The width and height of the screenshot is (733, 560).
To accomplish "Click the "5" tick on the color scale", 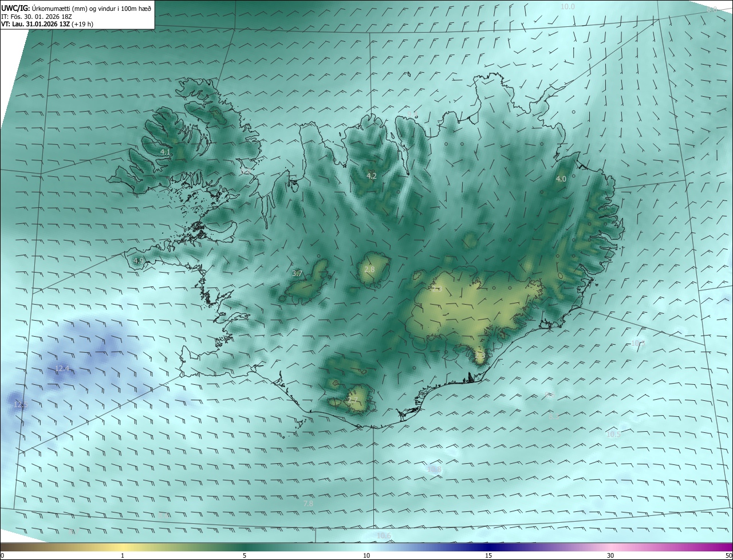I will pyautogui.click(x=245, y=555).
